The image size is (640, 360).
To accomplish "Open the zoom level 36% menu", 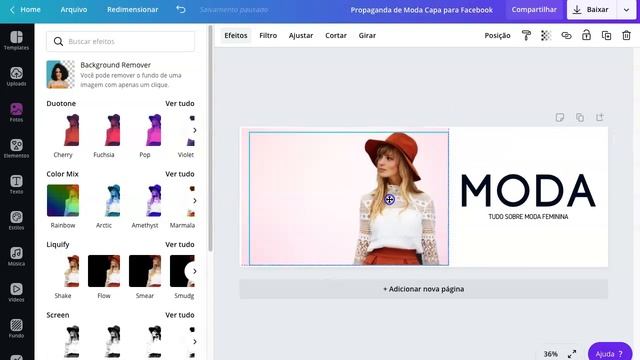I will (550, 354).
